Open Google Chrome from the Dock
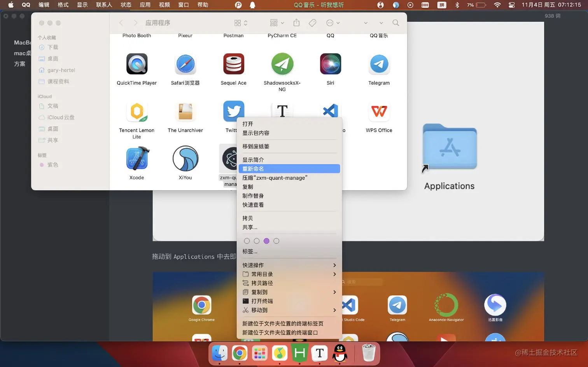Screen dimensions: 588x367 [240, 353]
